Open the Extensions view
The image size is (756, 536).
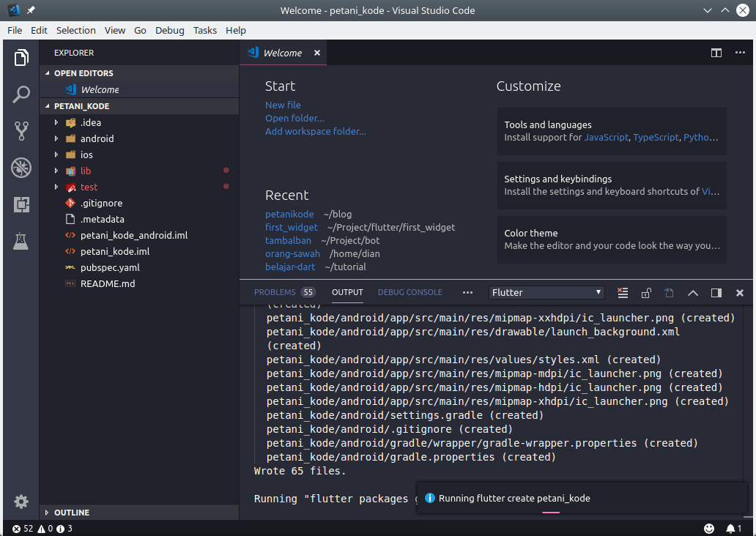[21, 204]
